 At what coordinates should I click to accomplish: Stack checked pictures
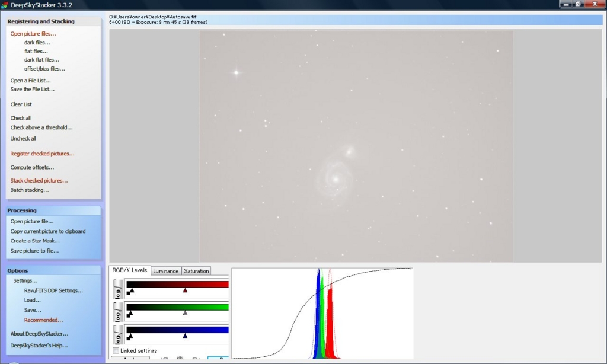(39, 180)
